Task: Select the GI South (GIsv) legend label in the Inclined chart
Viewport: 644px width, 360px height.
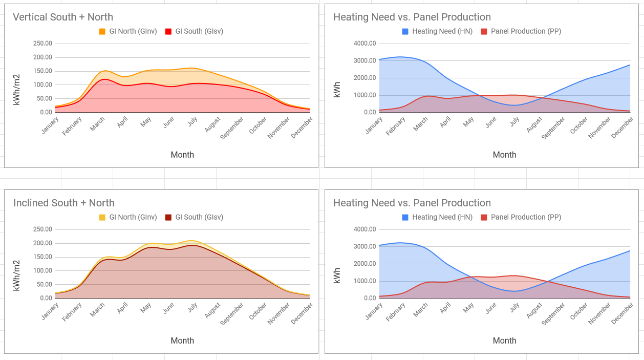Action: (199, 217)
